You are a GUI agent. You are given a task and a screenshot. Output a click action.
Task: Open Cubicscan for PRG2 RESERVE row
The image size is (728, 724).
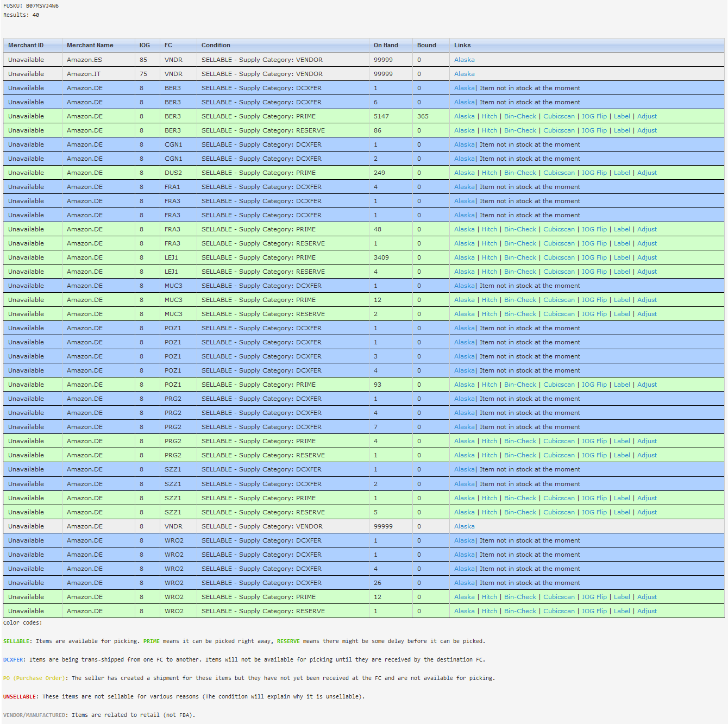click(x=558, y=455)
